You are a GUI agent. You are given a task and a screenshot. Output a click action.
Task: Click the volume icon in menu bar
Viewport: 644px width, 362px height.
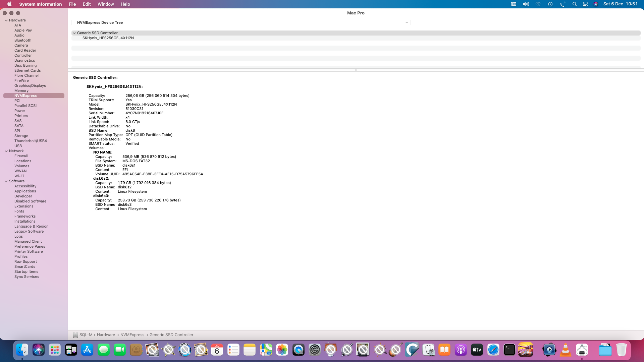526,4
